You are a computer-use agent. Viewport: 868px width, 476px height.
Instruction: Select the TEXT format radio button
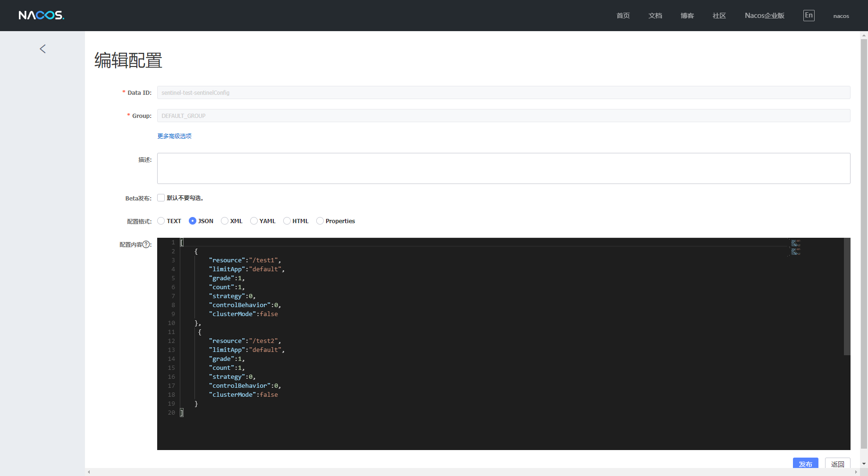click(161, 221)
